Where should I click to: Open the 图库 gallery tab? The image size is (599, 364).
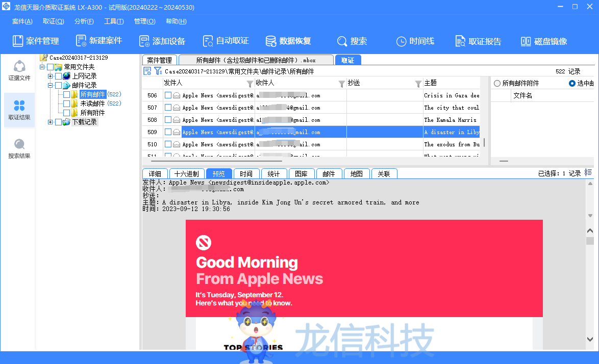tap(302, 174)
